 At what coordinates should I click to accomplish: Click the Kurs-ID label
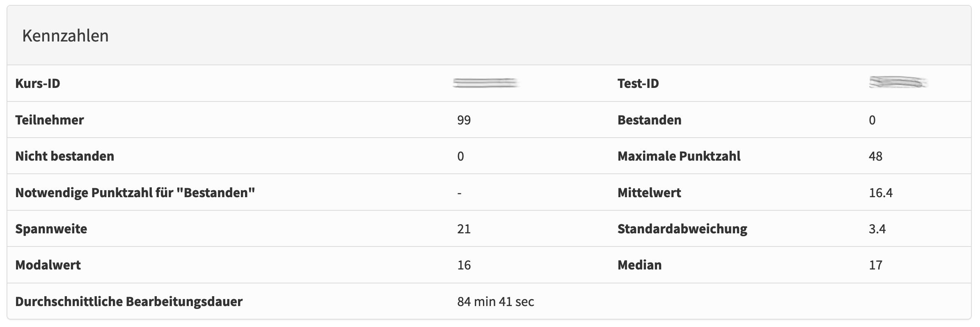click(38, 83)
